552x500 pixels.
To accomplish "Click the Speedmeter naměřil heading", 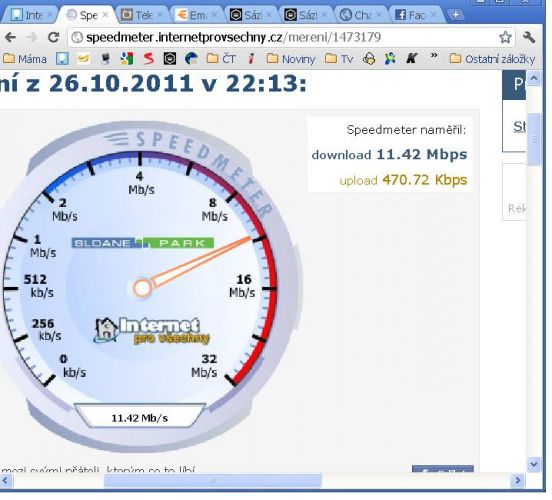I will (406, 130).
